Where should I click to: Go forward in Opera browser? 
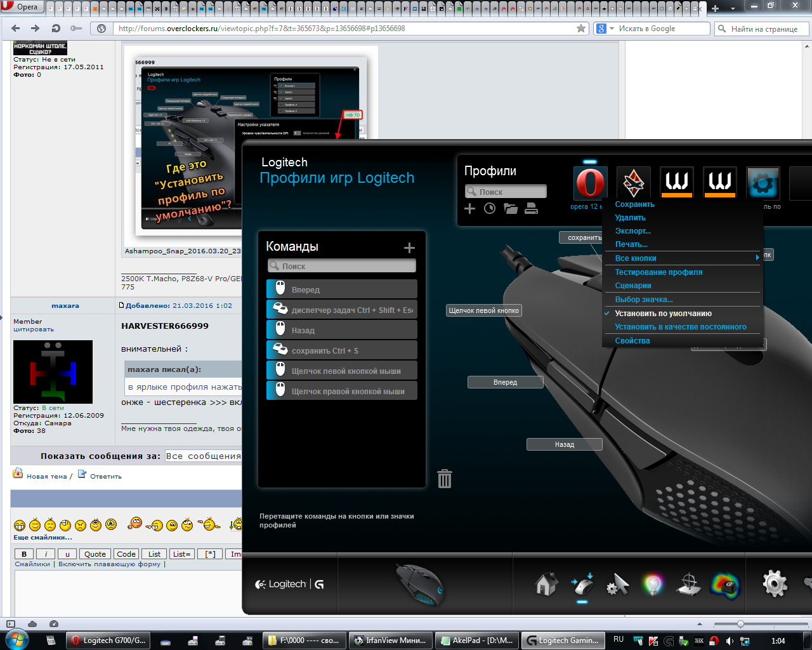[x=36, y=29]
